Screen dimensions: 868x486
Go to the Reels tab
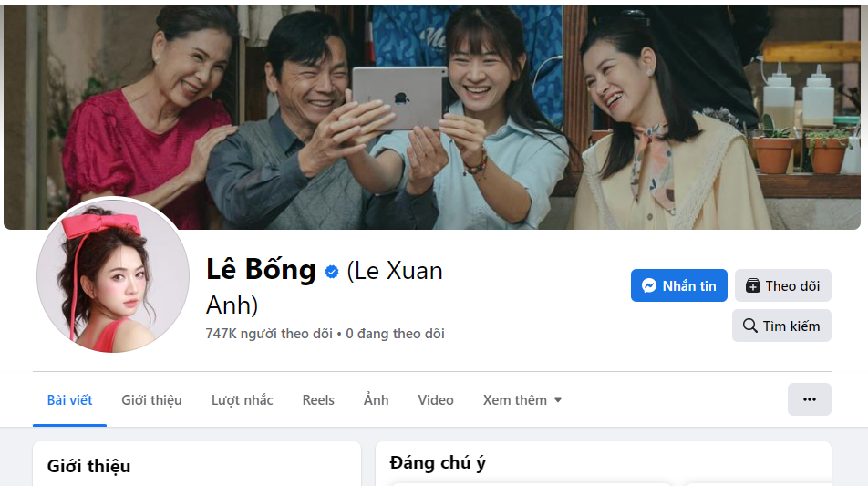click(318, 400)
